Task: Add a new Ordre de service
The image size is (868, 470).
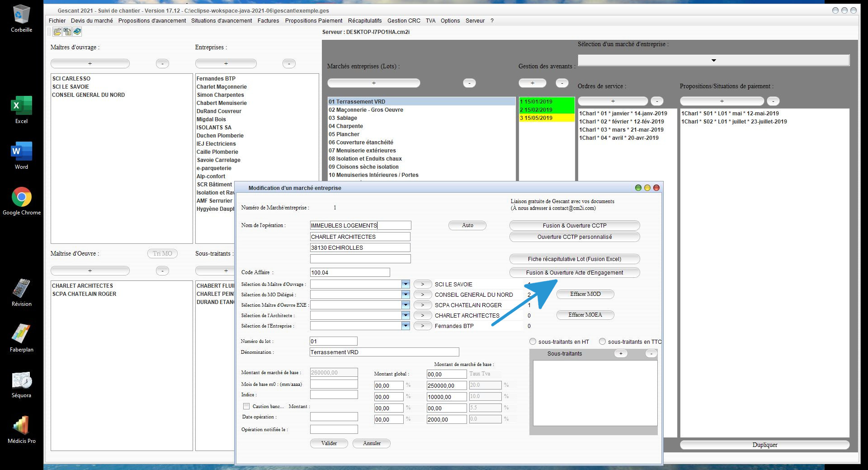Action: tap(613, 101)
